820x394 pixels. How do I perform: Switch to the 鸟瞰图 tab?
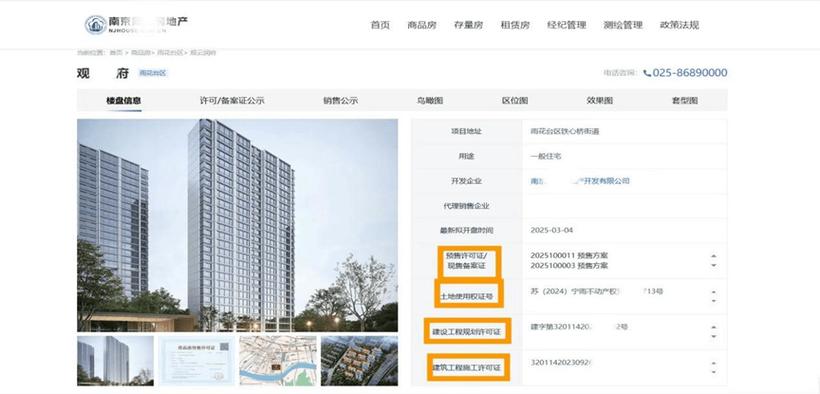(x=430, y=100)
